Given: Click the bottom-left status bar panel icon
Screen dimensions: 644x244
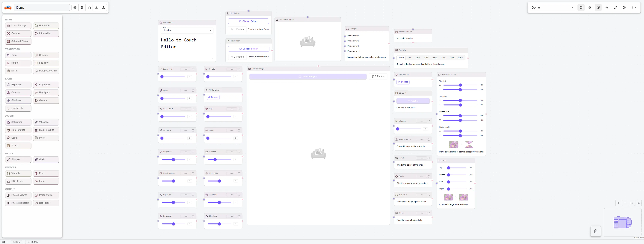Looking at the screenshot, I should point(3,242).
